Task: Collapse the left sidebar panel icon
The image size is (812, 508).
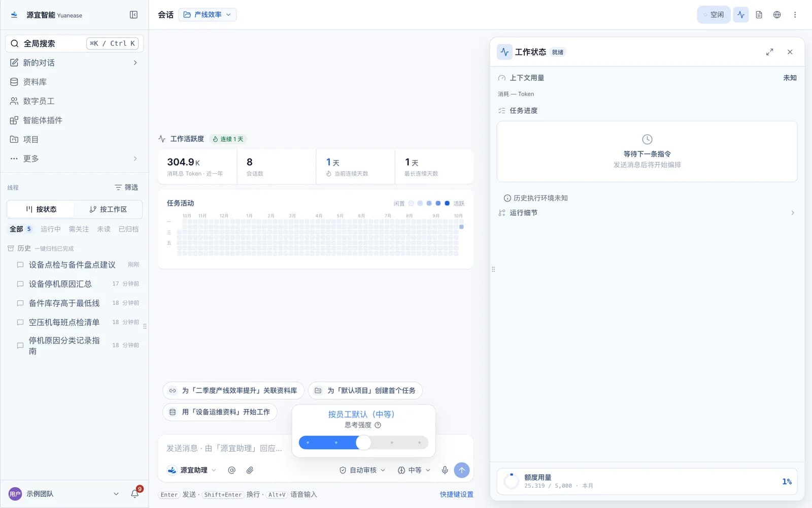Action: pos(133,15)
